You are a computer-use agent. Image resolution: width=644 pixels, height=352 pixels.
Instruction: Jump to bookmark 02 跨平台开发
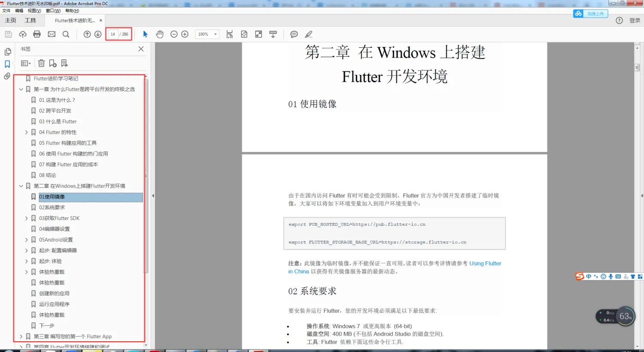(x=55, y=111)
